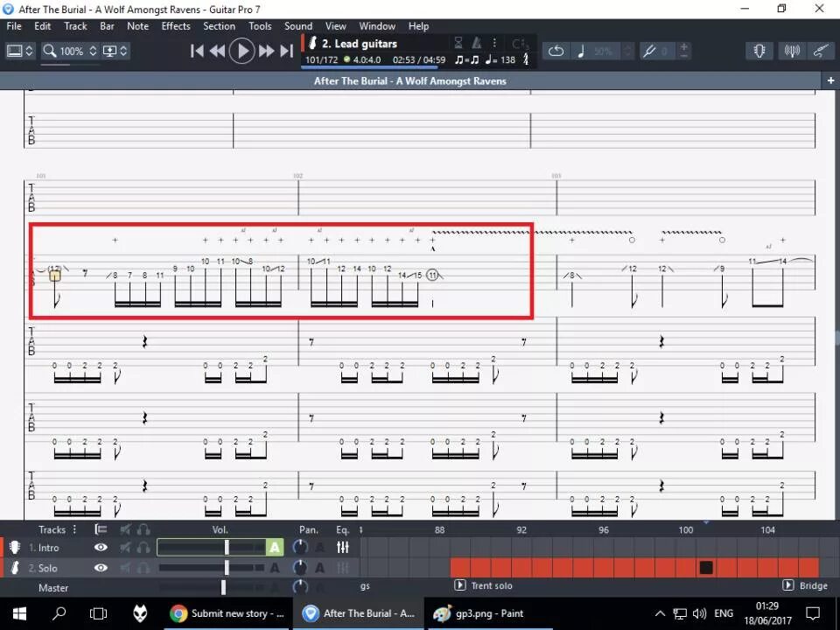Click the fast-forward button
Viewport: 840px width, 630px height.
point(266,51)
